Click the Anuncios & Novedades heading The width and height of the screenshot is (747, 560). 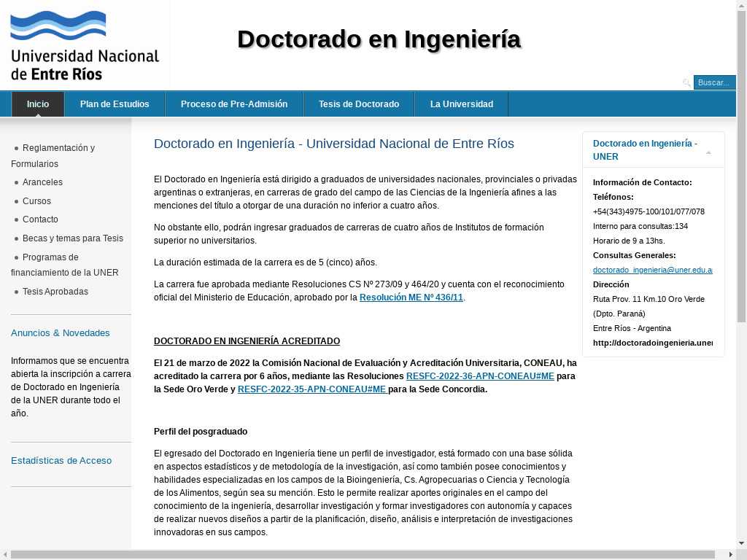61,332
